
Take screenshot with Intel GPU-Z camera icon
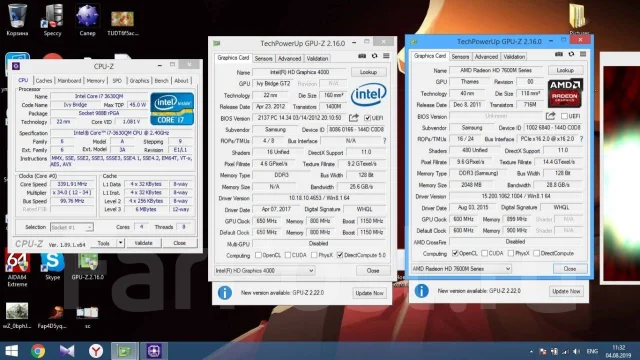tap(362, 56)
